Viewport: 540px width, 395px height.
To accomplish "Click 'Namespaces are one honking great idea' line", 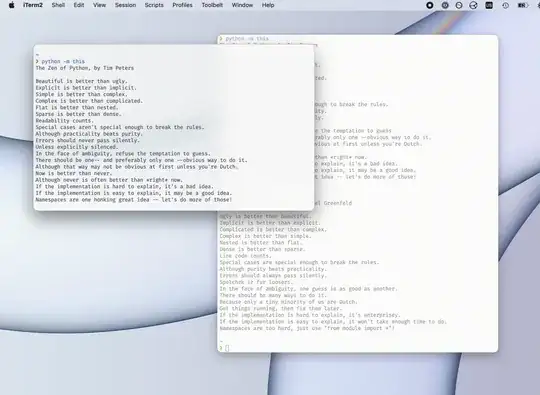I will [134, 200].
